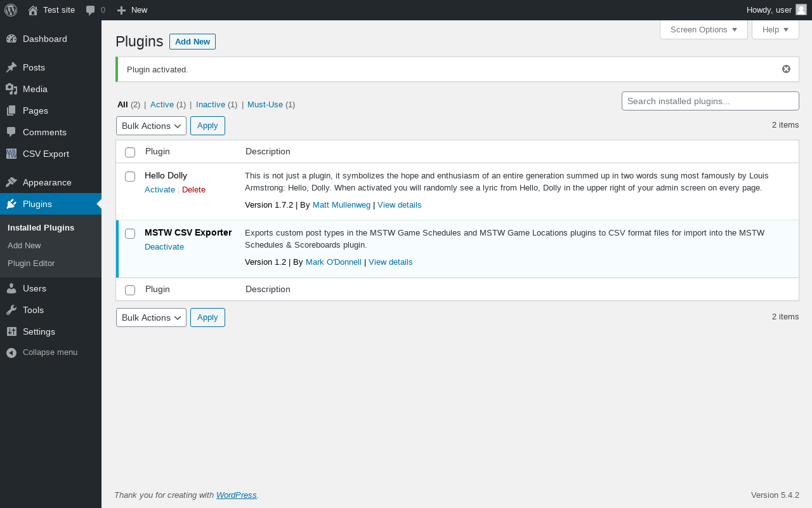This screenshot has width=812, height=508.
Task: Open the New content menu
Action: coord(132,10)
